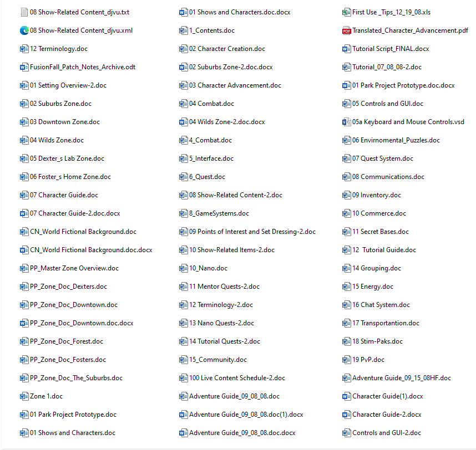Click the Word icon beside 04 Combat.doc
The image size is (476, 450).
pos(184,104)
